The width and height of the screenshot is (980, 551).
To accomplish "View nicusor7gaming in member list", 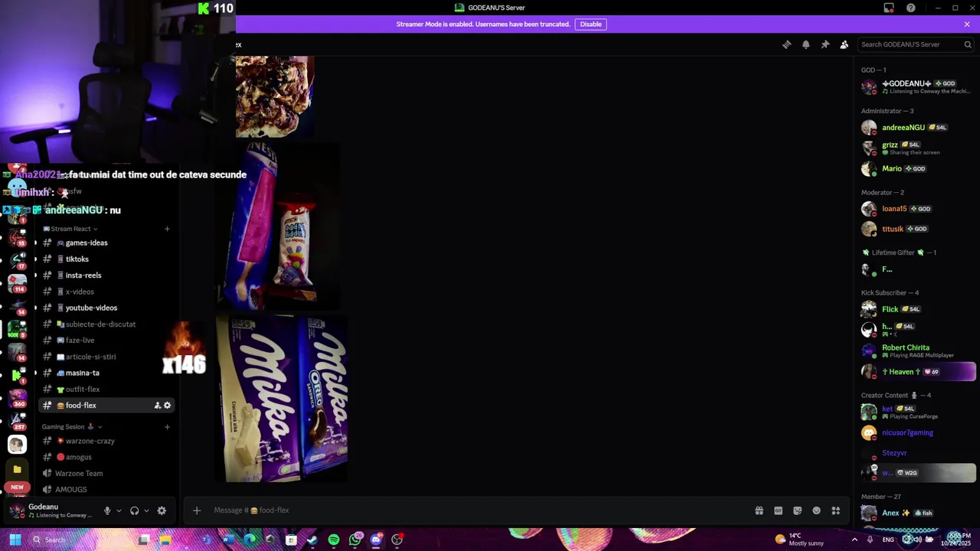I will [917, 433].
